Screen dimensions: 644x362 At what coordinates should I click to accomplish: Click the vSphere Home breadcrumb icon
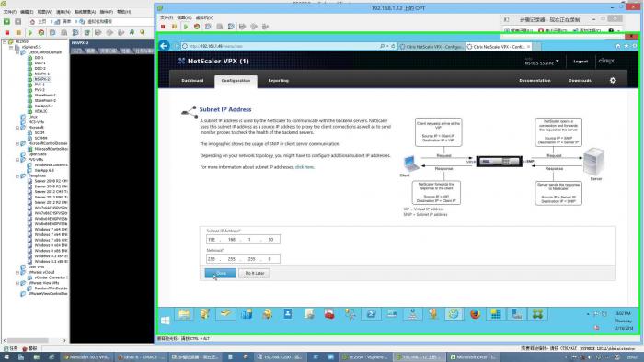[32, 21]
